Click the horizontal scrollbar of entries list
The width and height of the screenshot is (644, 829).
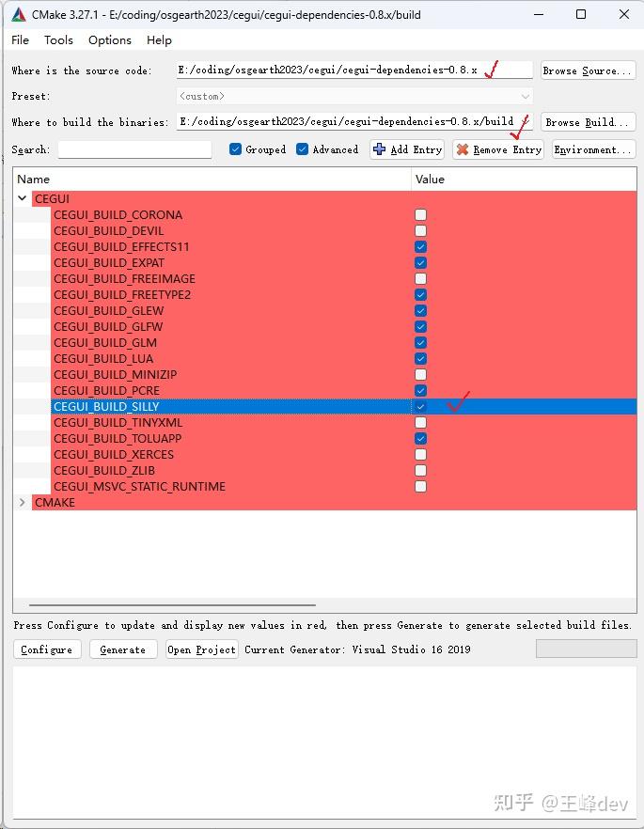click(x=172, y=604)
